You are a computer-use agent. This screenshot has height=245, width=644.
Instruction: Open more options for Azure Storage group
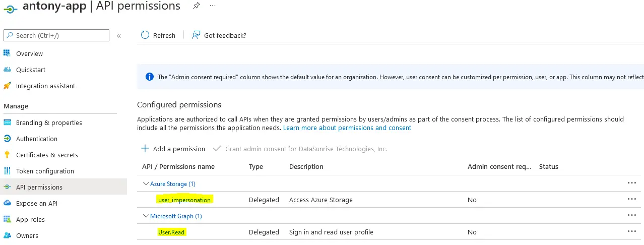point(632,183)
